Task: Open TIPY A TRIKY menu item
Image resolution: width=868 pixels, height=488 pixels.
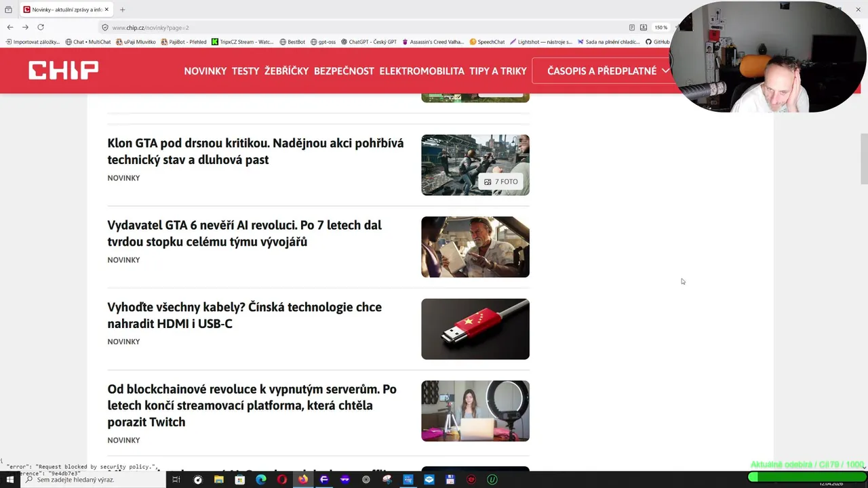Action: (498, 70)
